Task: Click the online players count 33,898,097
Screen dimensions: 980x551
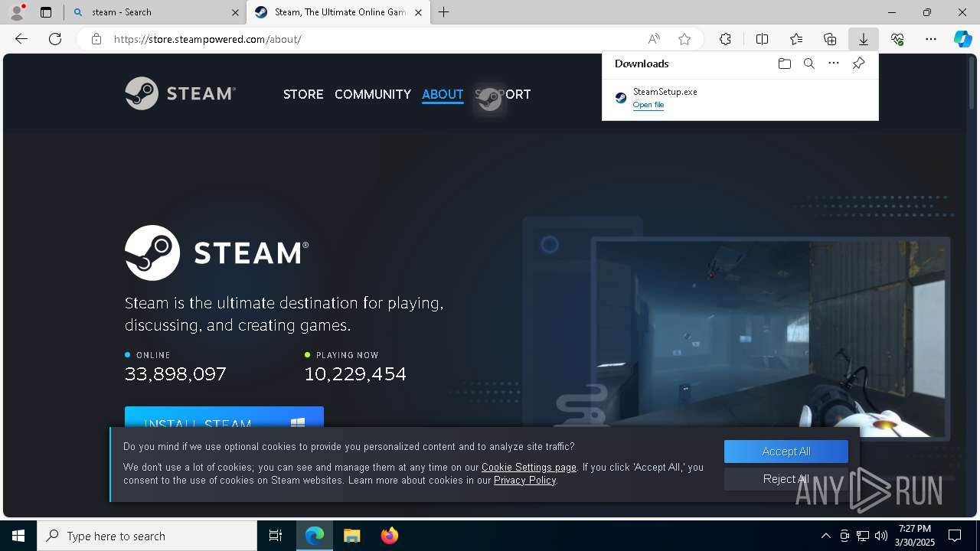Action: coord(175,373)
